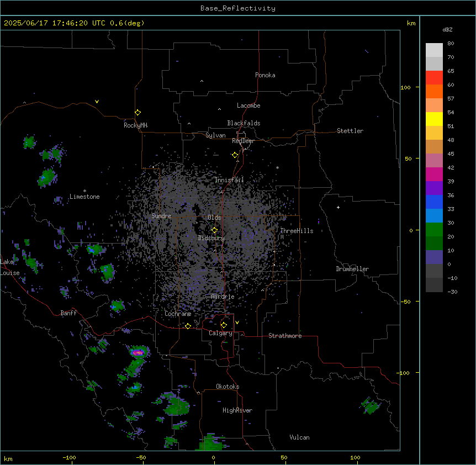Image resolution: width=476 pixels, height=465 pixels.
Task: Click the asterisk marker northeast of Innisfail
Action: point(277,167)
